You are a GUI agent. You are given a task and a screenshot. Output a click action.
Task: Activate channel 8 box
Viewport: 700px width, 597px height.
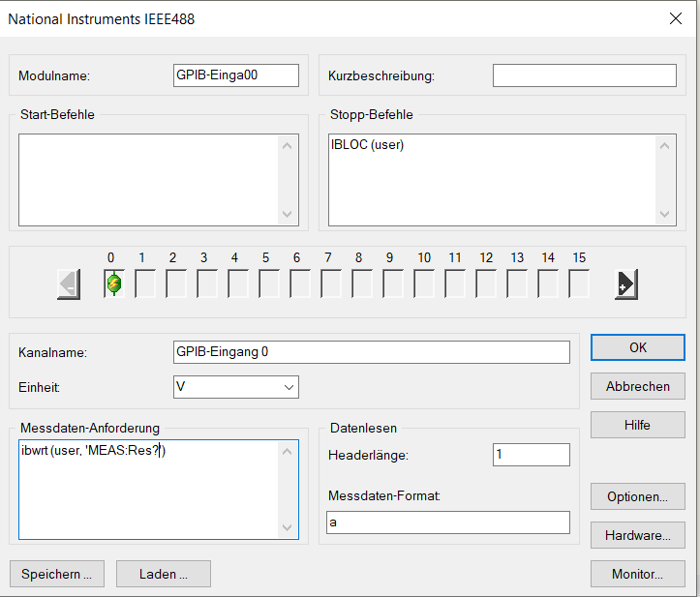click(362, 284)
